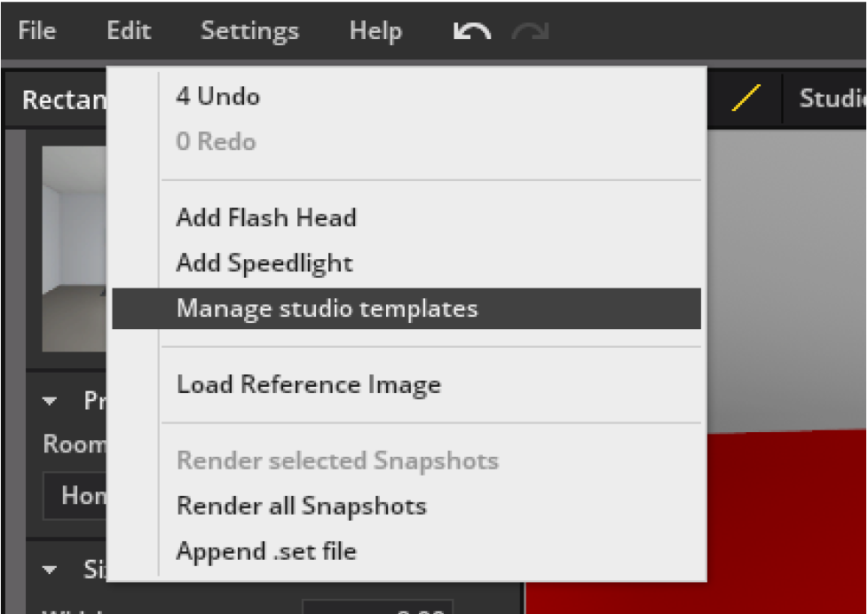Click the Edit menu
This screenshot has height=614, width=868.
129,31
